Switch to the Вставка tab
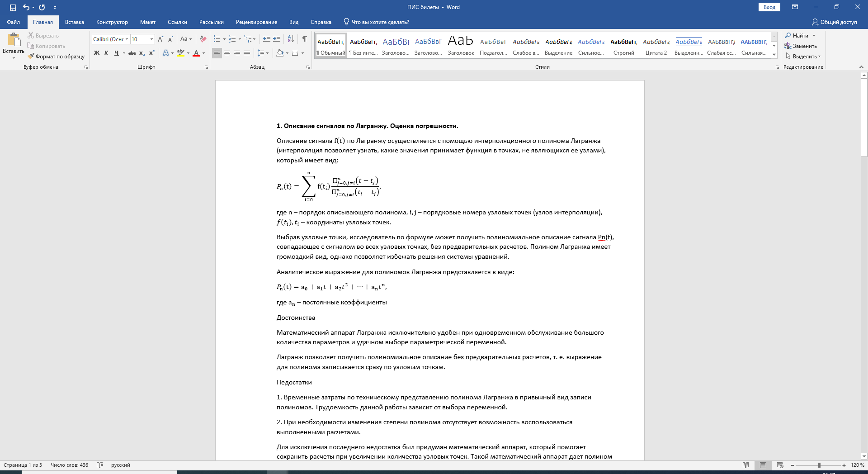Image resolution: width=868 pixels, height=474 pixels. (x=75, y=22)
